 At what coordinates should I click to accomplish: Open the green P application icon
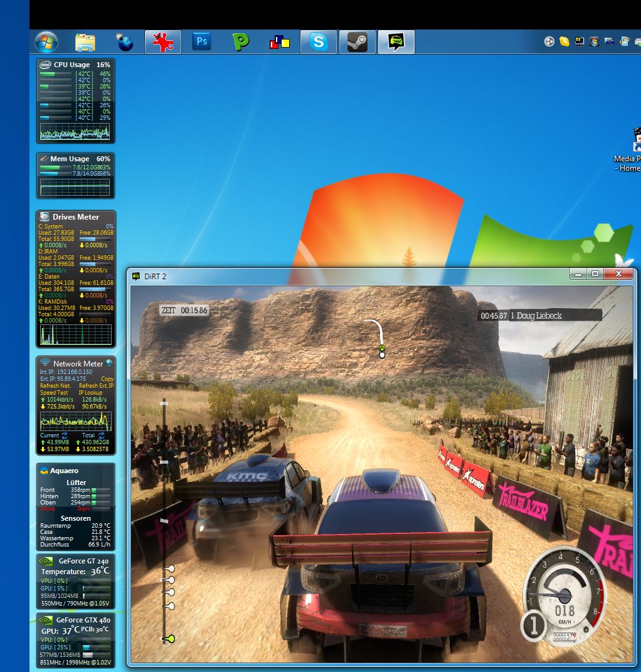pos(241,42)
